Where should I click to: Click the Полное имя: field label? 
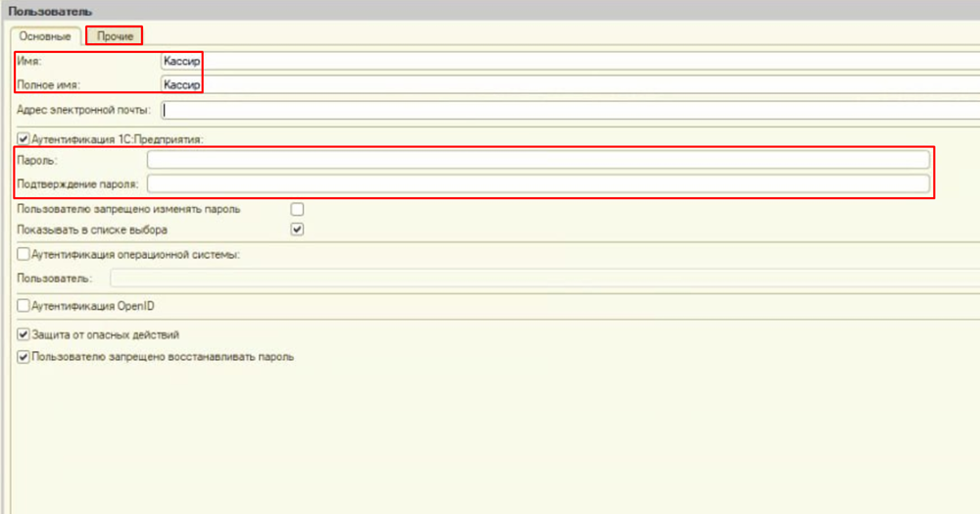point(48,85)
